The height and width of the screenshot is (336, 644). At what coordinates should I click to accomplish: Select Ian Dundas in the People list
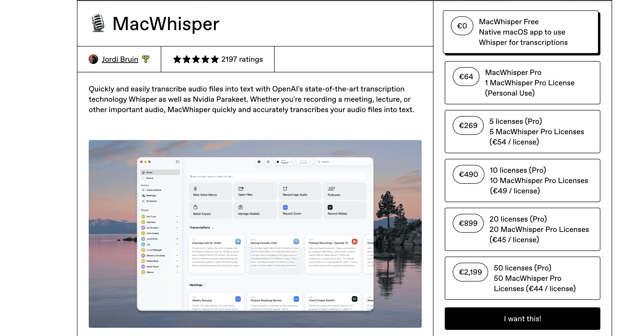(x=160, y=228)
